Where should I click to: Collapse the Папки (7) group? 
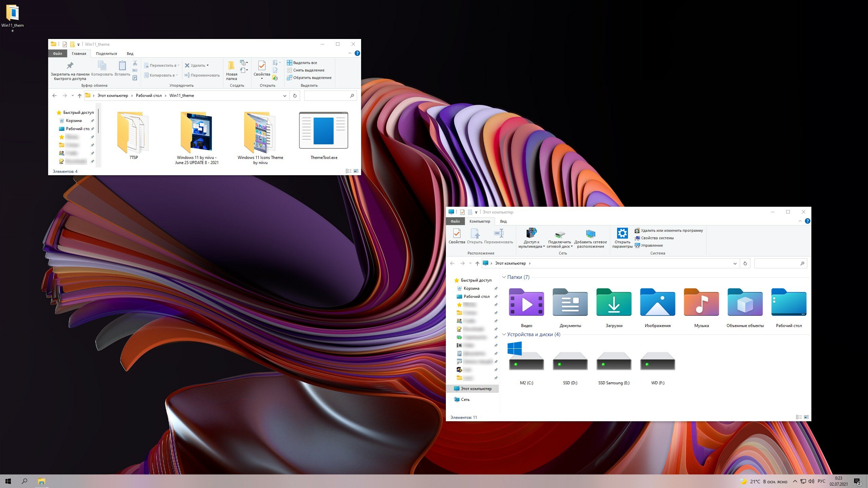click(x=504, y=277)
